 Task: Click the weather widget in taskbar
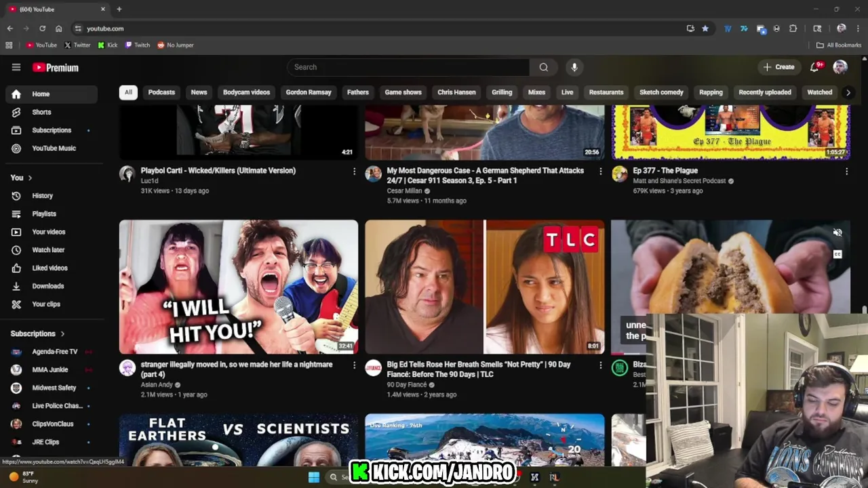[x=24, y=477]
